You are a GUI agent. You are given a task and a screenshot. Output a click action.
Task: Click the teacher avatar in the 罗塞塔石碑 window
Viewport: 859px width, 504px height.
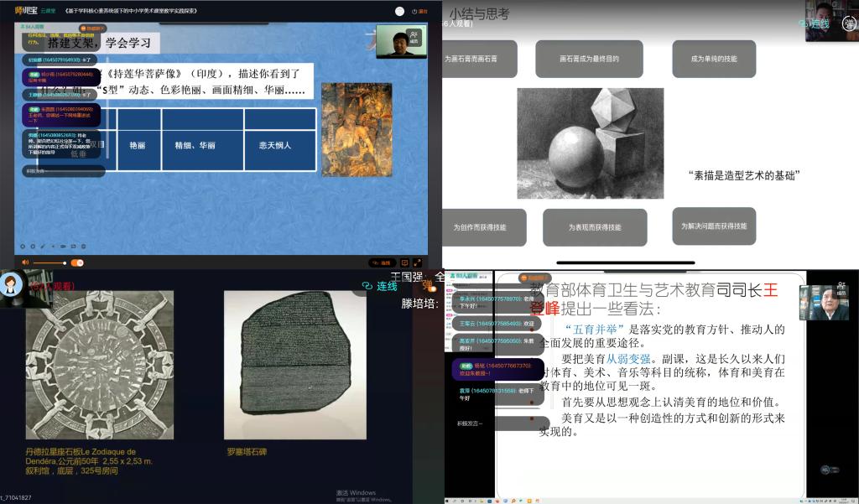(x=12, y=285)
